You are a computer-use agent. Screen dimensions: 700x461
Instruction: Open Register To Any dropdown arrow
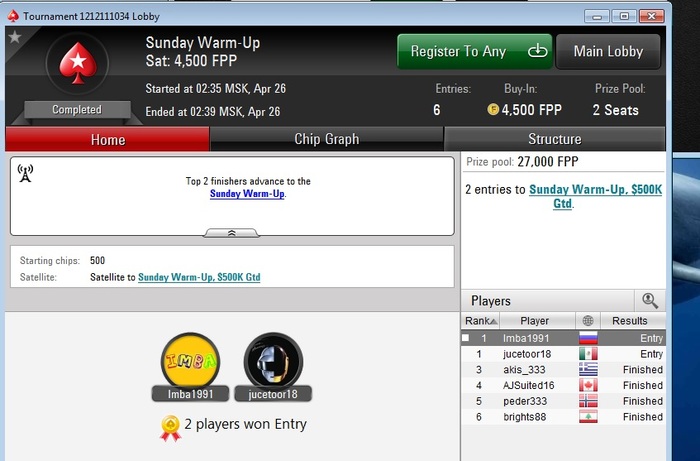(538, 51)
